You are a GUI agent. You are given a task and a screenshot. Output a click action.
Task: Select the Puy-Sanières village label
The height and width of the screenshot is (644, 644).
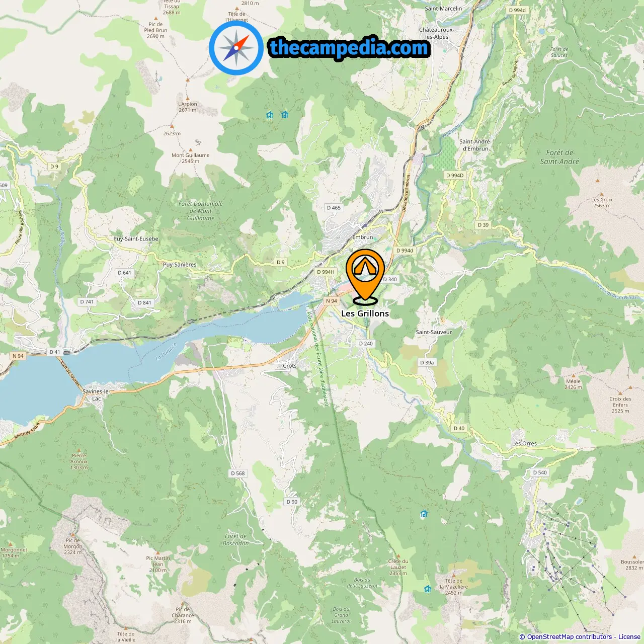click(180, 265)
